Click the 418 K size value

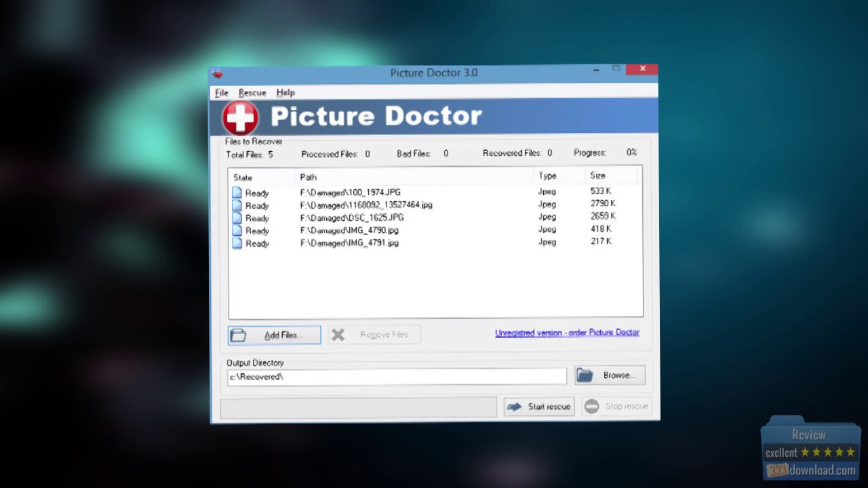(x=601, y=229)
